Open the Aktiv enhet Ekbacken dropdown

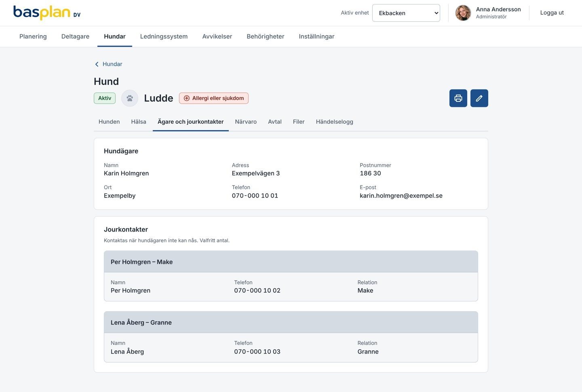tap(406, 13)
